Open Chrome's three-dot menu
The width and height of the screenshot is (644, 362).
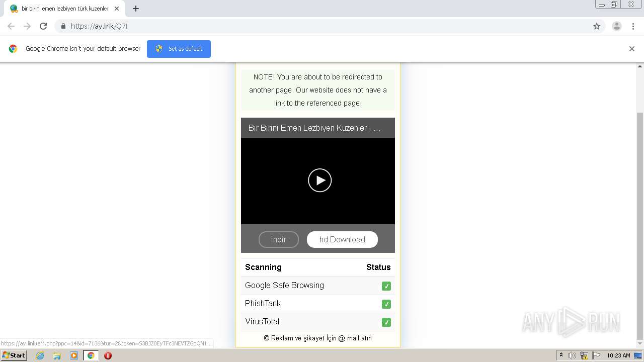(x=633, y=26)
